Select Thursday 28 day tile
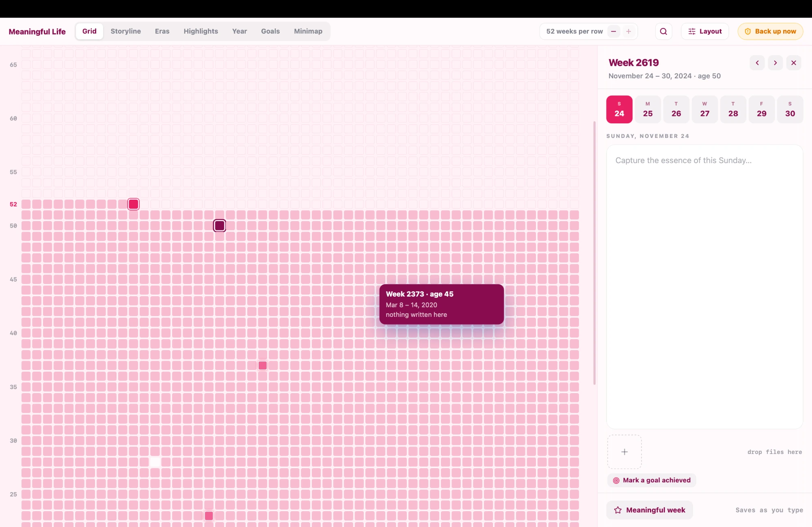 click(733, 110)
